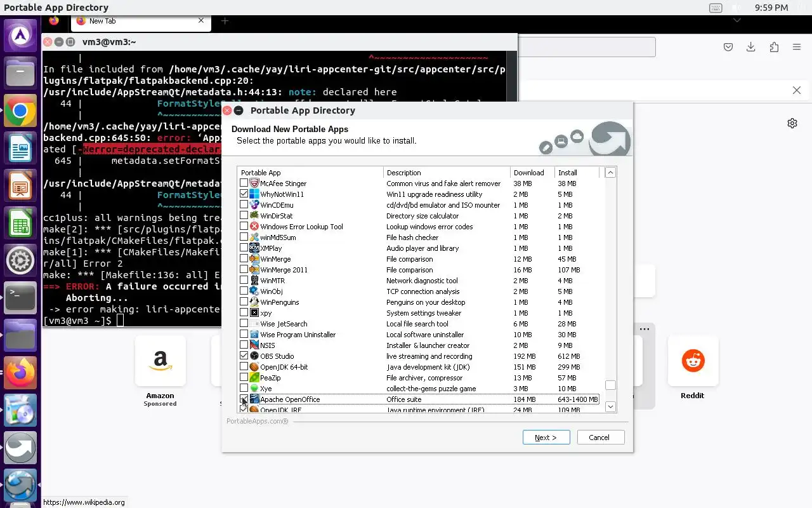Click the WinMTR app icon
The width and height of the screenshot is (812, 508).
(254, 281)
